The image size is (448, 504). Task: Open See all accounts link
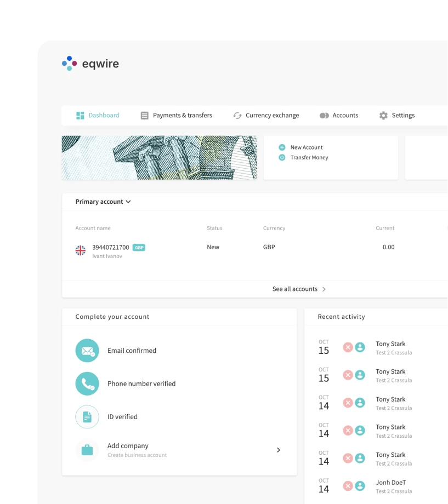pyautogui.click(x=299, y=289)
